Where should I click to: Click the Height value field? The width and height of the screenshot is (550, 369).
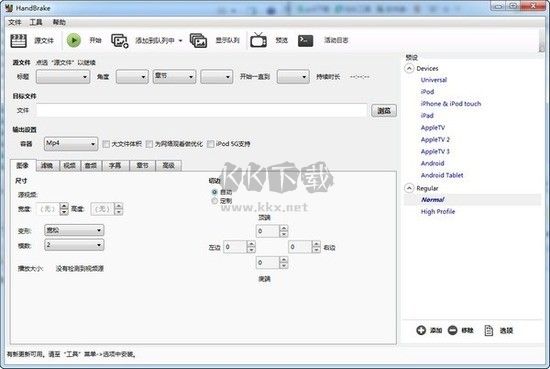(x=102, y=209)
